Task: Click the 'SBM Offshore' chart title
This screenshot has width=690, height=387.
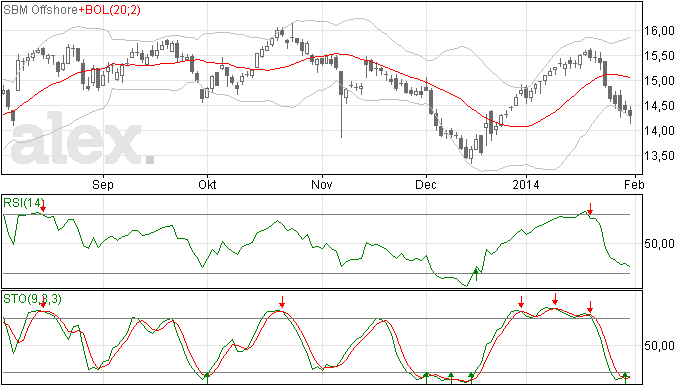Action: 40,10
